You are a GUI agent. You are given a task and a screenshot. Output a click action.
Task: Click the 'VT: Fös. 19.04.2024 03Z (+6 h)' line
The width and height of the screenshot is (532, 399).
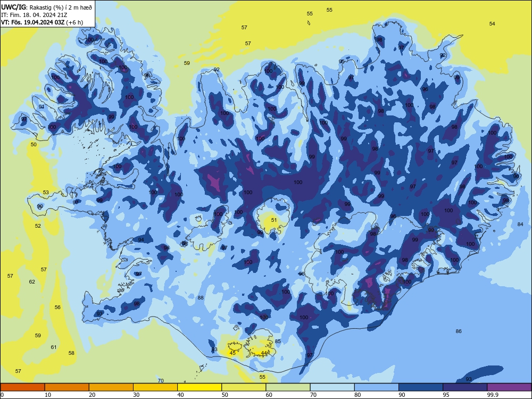[41, 22]
